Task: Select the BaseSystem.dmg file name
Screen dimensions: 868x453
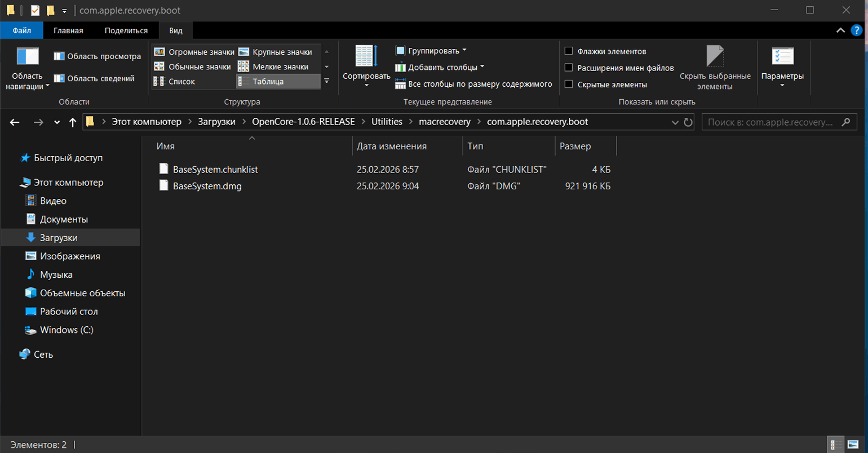Action: (x=207, y=186)
